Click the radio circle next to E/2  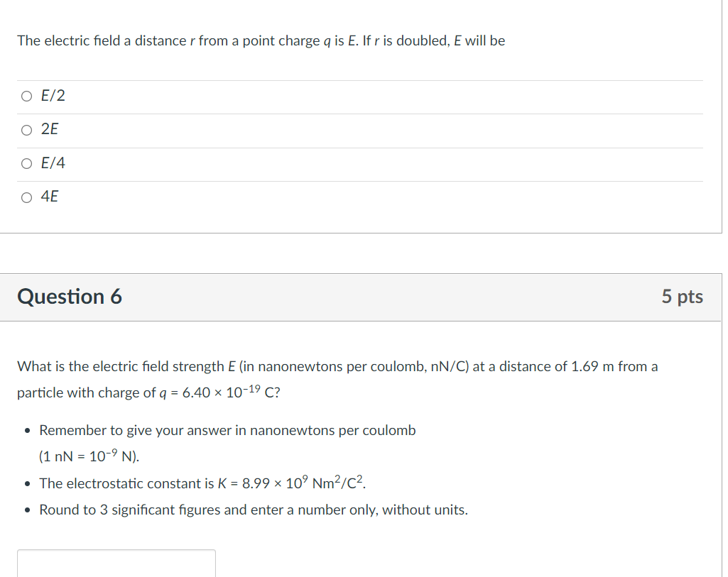click(x=26, y=95)
